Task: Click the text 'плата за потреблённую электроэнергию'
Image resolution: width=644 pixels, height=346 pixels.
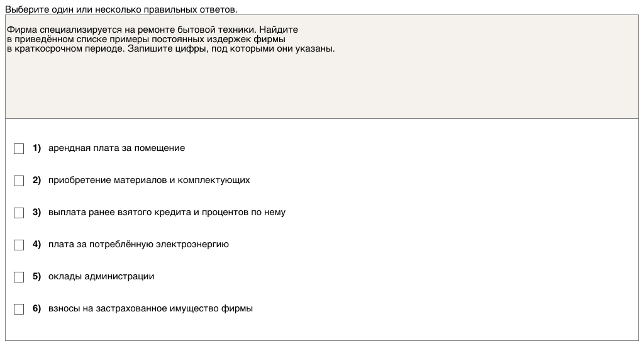Action: coord(138,244)
